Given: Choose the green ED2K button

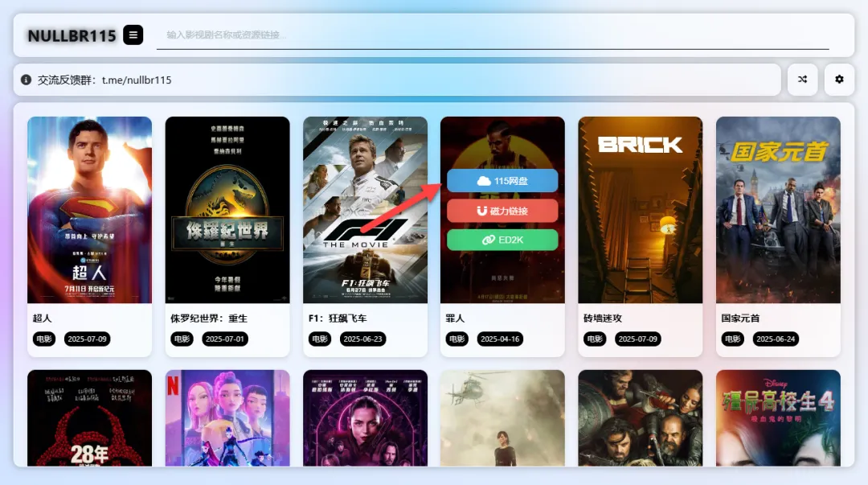Looking at the screenshot, I should coord(502,240).
